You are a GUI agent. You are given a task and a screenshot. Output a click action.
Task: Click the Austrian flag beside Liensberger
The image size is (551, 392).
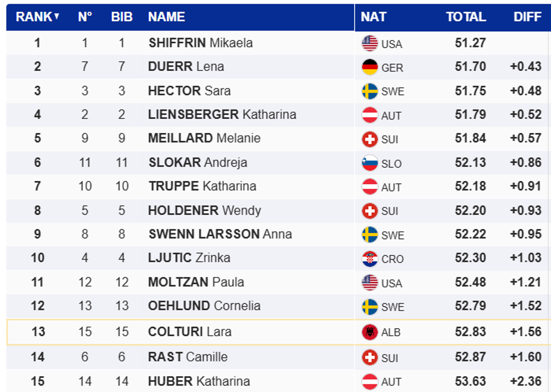pyautogui.click(x=370, y=115)
